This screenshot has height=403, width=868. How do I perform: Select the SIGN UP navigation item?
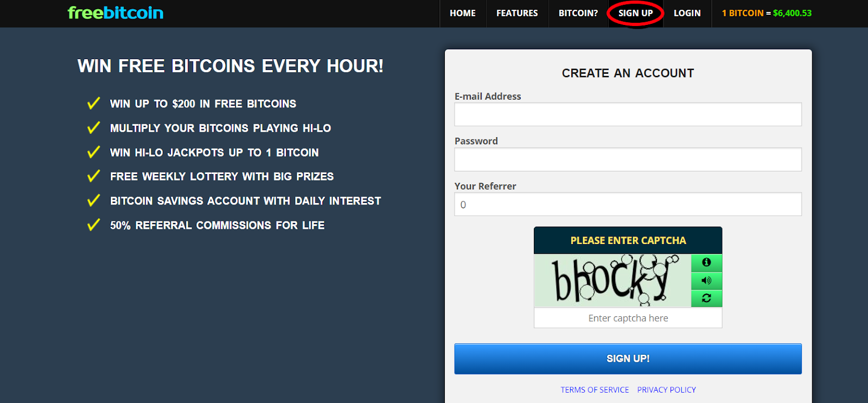[x=636, y=13]
